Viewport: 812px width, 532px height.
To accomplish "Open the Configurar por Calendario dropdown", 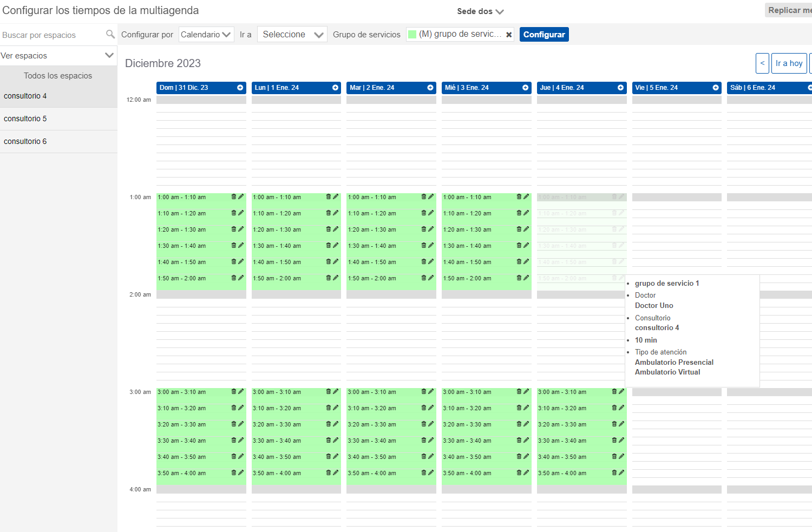I will point(206,35).
